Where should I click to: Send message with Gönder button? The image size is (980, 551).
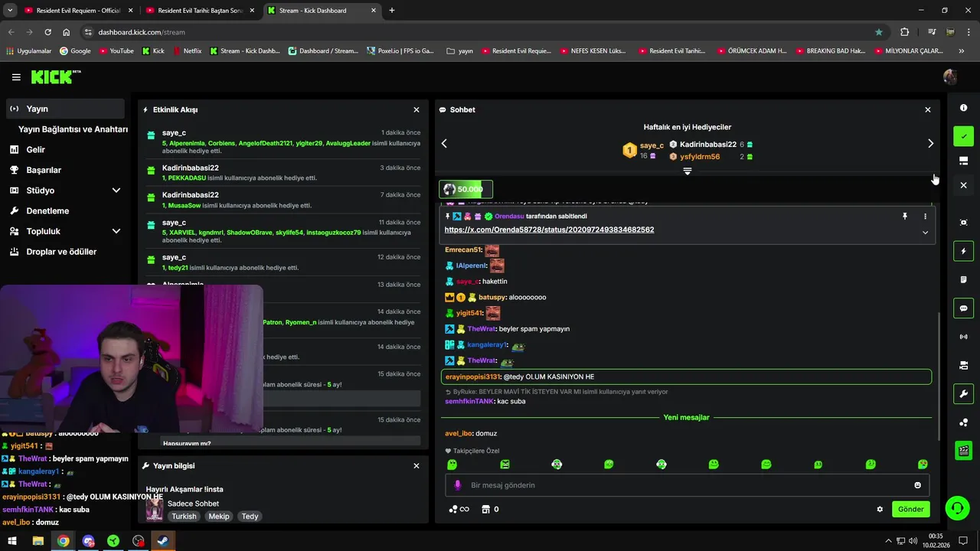pos(910,509)
